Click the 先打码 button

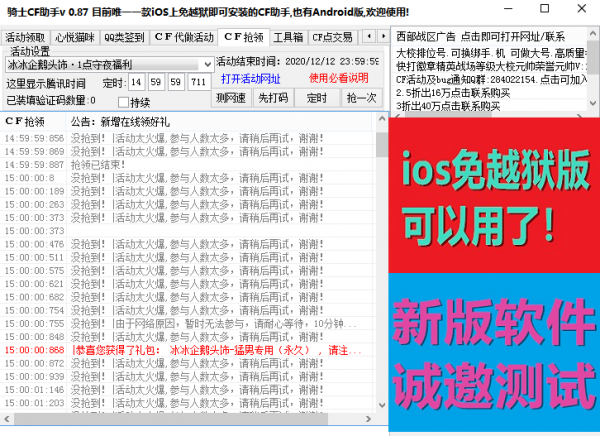coord(273,98)
